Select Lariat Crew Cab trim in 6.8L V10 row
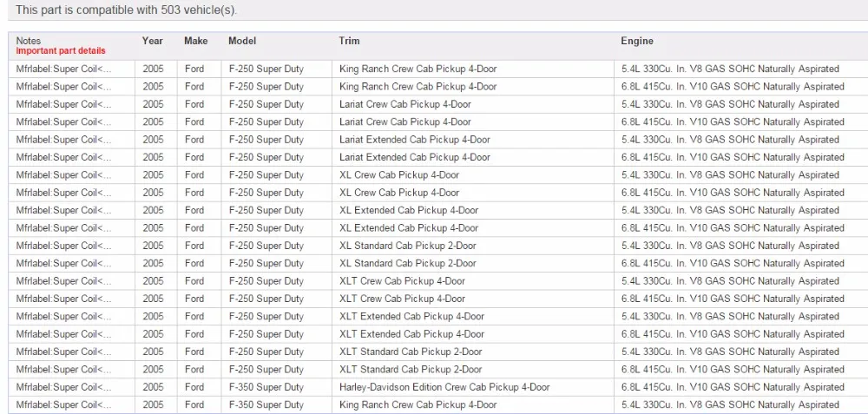The height and width of the screenshot is (414, 868). click(x=405, y=122)
